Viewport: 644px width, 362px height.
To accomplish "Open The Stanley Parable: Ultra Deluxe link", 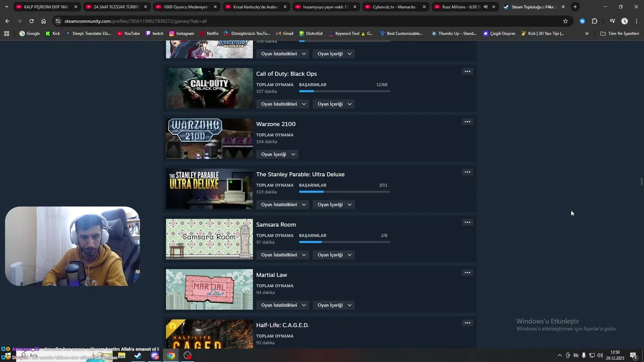I will [x=300, y=174].
